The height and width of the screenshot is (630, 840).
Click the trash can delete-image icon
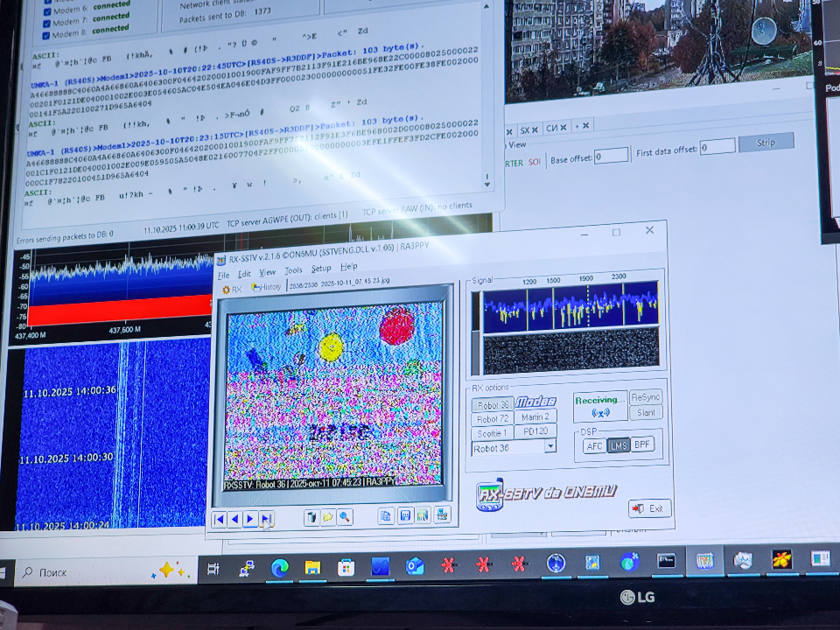click(x=311, y=517)
